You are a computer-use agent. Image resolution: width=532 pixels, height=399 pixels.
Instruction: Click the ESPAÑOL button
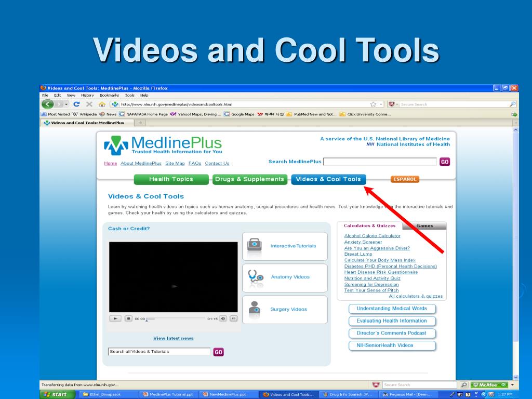405,179
